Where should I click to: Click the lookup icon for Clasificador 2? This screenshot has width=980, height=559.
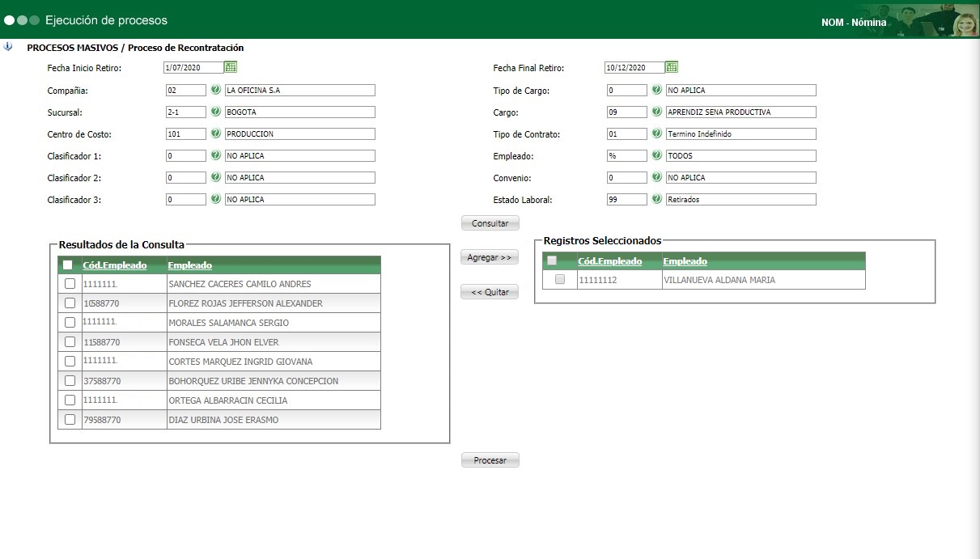[x=215, y=177]
